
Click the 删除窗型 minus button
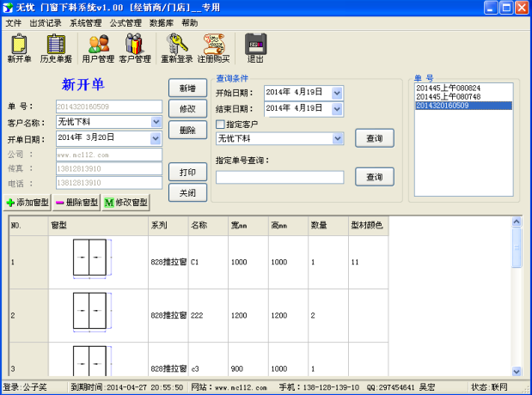tap(76, 202)
